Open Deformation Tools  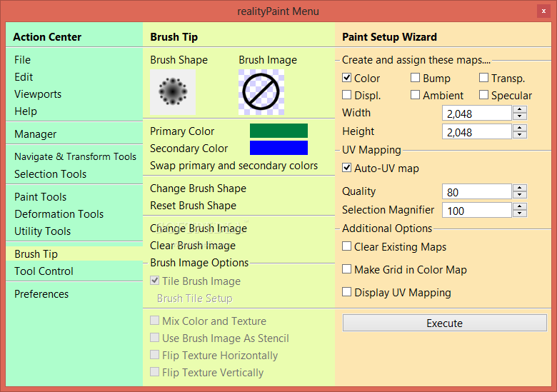59,213
